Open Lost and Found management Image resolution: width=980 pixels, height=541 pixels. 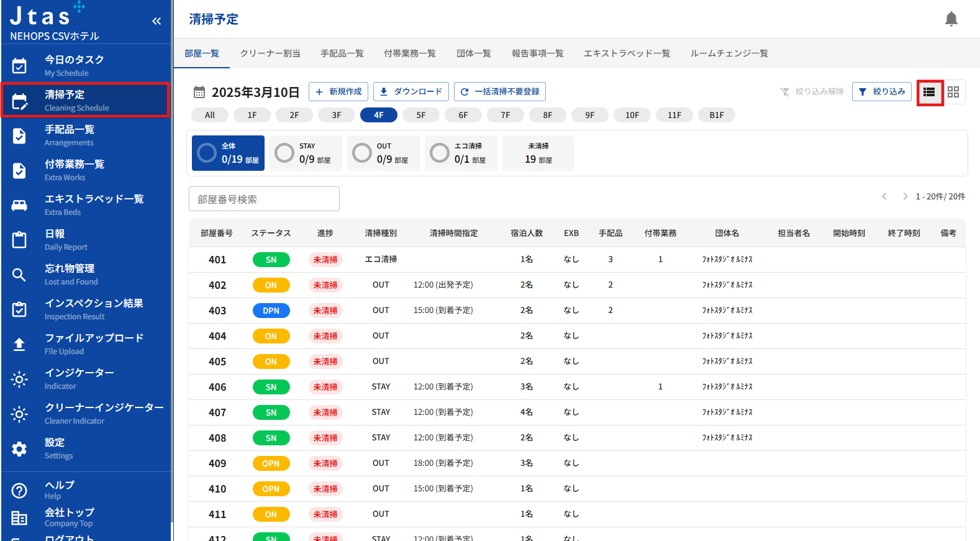coord(86,274)
